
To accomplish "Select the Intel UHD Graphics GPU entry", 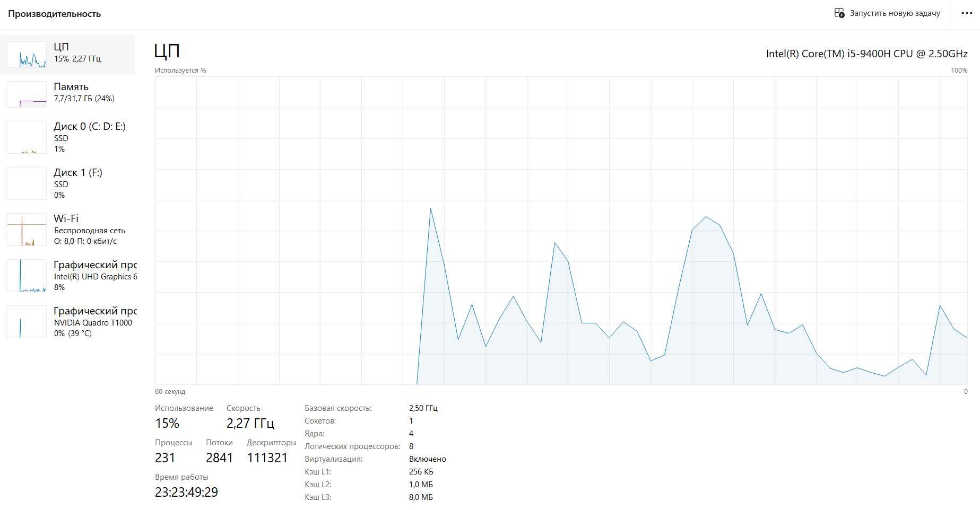I will [67, 276].
